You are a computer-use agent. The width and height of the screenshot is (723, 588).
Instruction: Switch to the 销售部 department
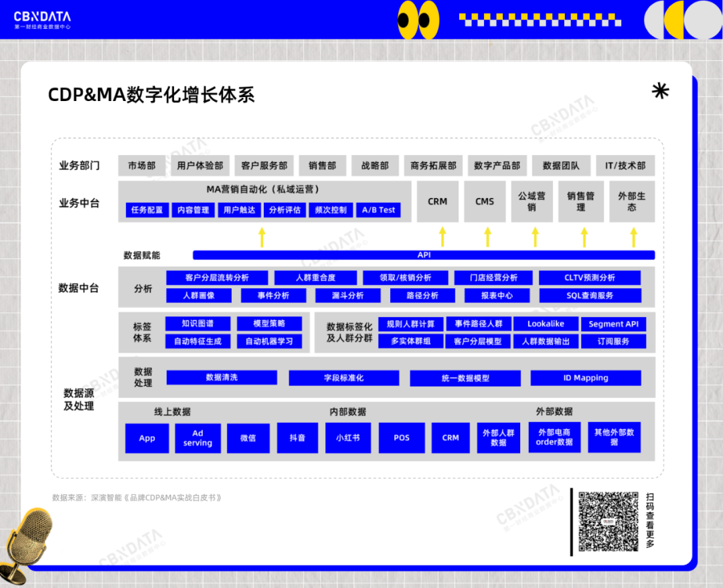(x=323, y=165)
